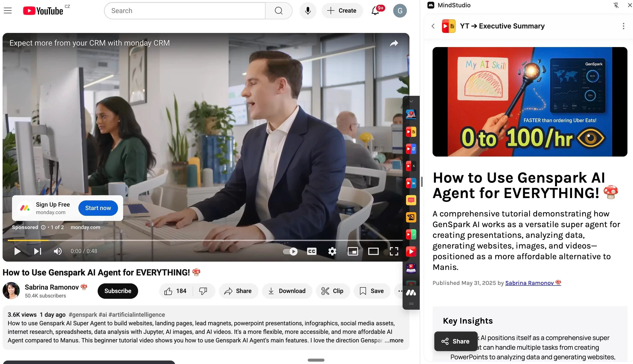Start voice search with the microphone

coord(308,11)
